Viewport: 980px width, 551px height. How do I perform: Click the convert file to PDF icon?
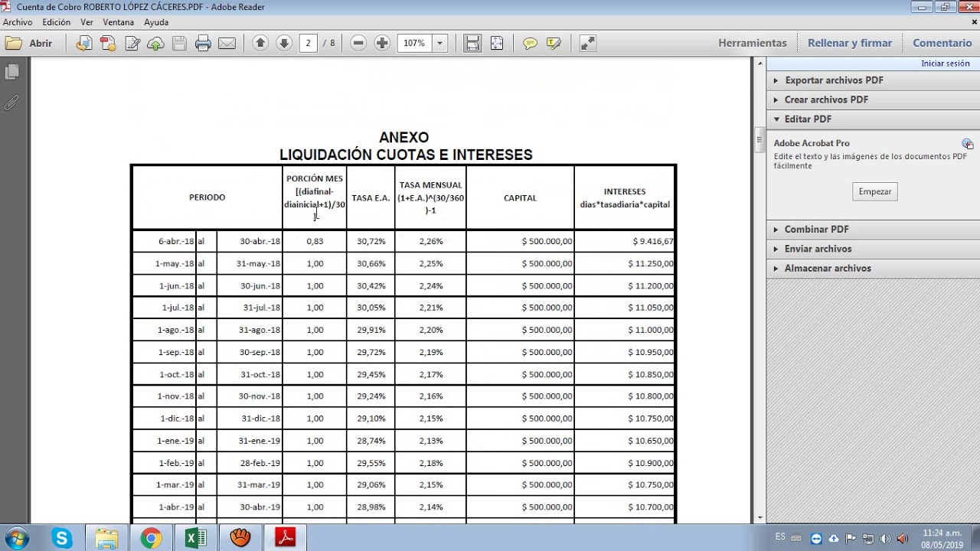84,44
